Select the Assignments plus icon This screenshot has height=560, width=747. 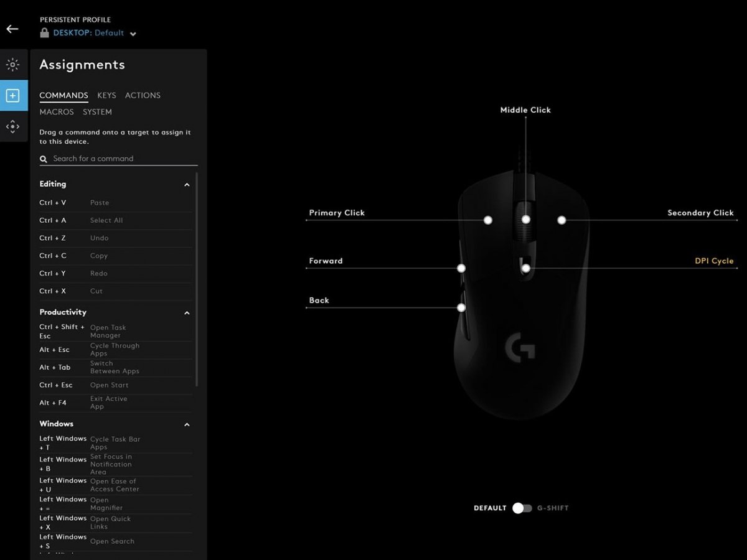(13, 96)
